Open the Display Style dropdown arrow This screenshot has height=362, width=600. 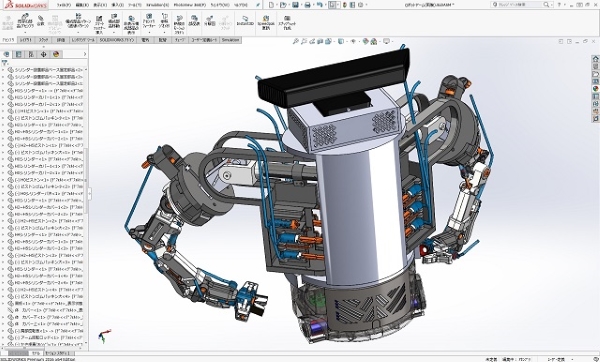point(346,41)
